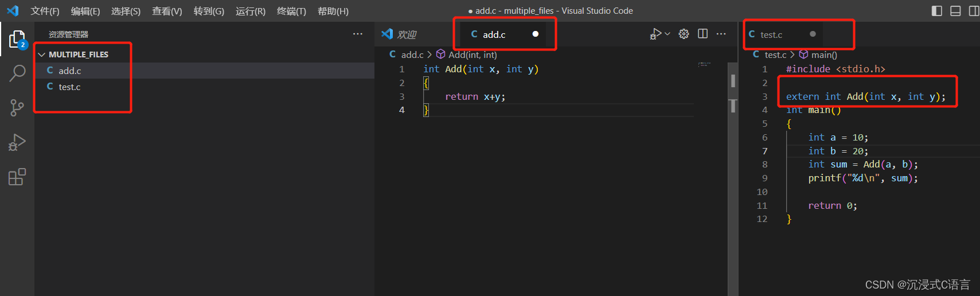Select add.c in the file explorer
This screenshot has height=296, width=980.
coord(204,71)
